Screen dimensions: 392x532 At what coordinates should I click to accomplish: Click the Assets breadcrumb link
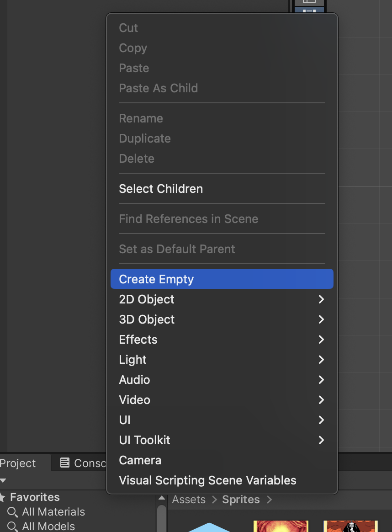(x=189, y=500)
